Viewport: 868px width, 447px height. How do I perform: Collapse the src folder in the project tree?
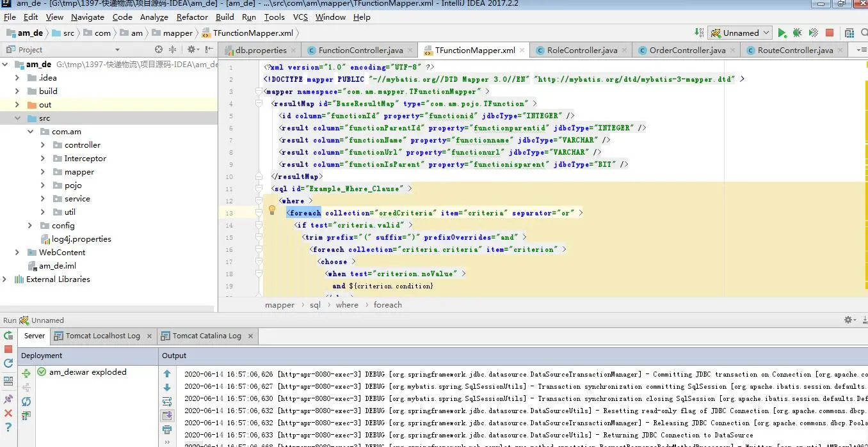pos(17,118)
